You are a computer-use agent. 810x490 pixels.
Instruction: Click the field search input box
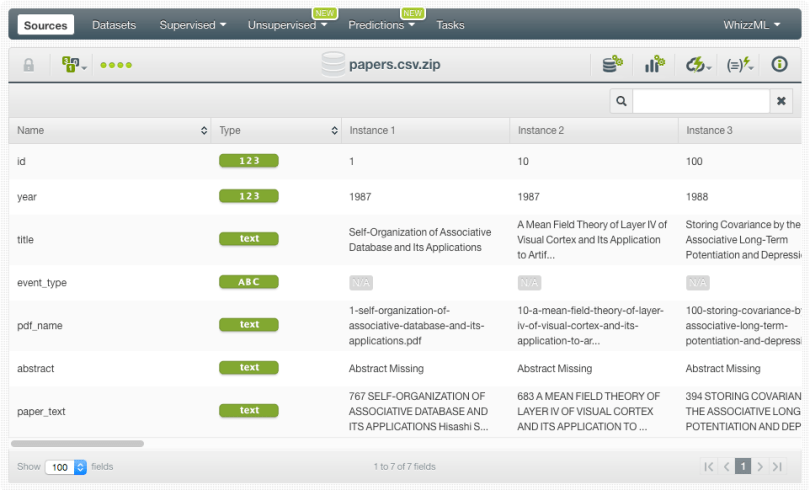point(700,101)
